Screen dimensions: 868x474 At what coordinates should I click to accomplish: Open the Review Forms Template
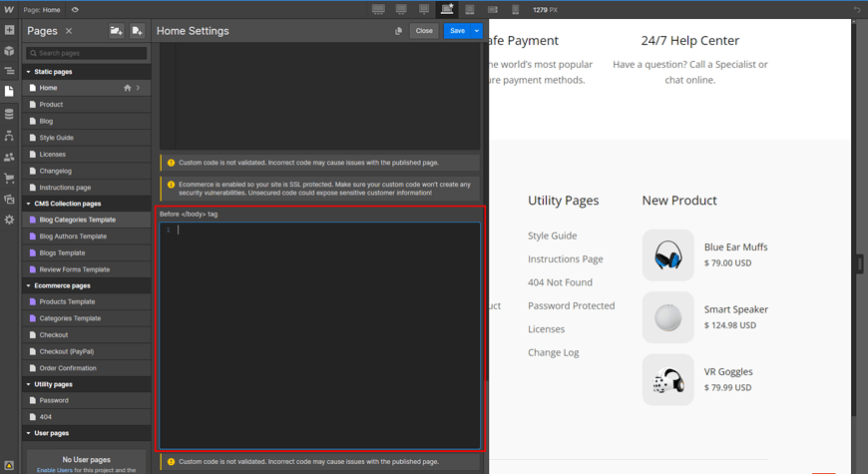coord(87,269)
